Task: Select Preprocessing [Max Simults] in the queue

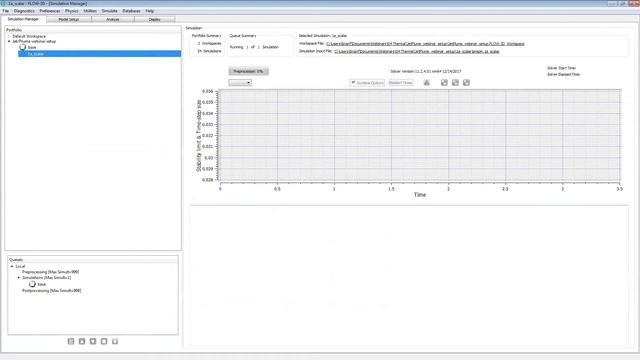Action: click(51, 272)
